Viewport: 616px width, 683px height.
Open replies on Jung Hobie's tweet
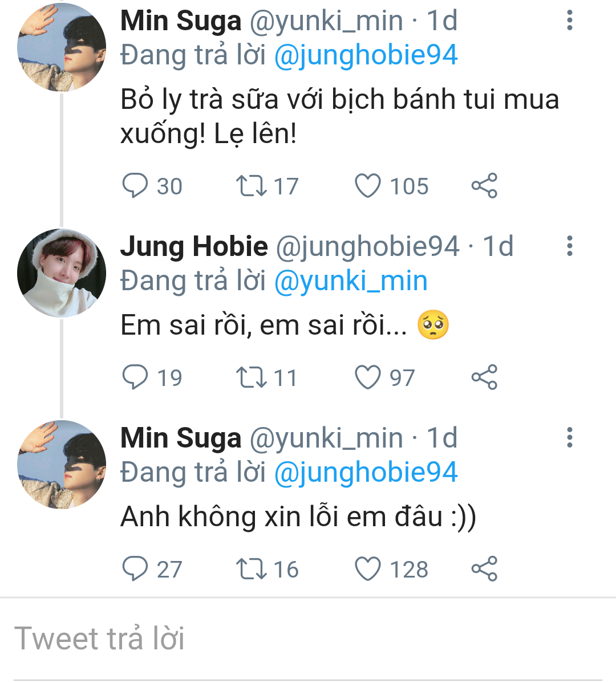(x=135, y=377)
